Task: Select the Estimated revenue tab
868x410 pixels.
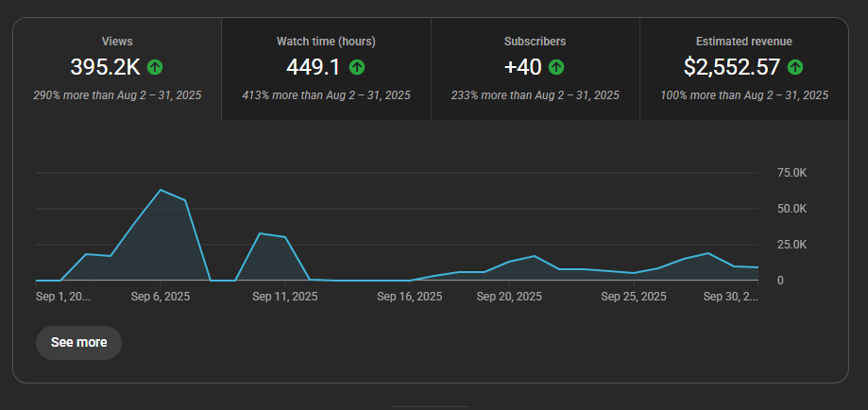Action: click(744, 68)
